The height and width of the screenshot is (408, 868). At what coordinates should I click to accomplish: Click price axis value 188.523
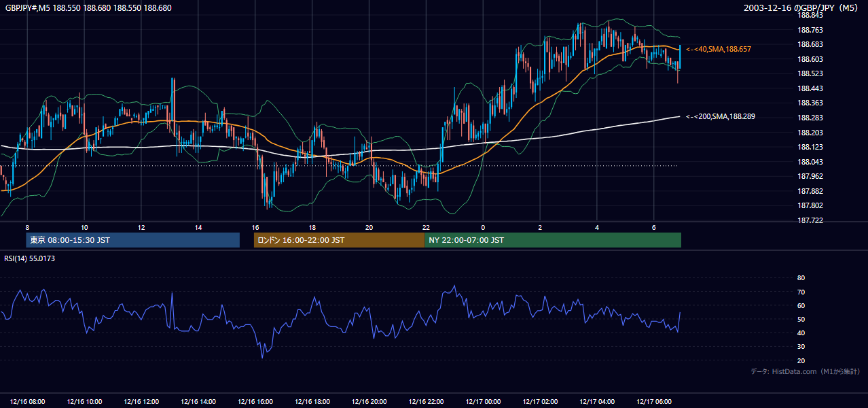pos(810,73)
